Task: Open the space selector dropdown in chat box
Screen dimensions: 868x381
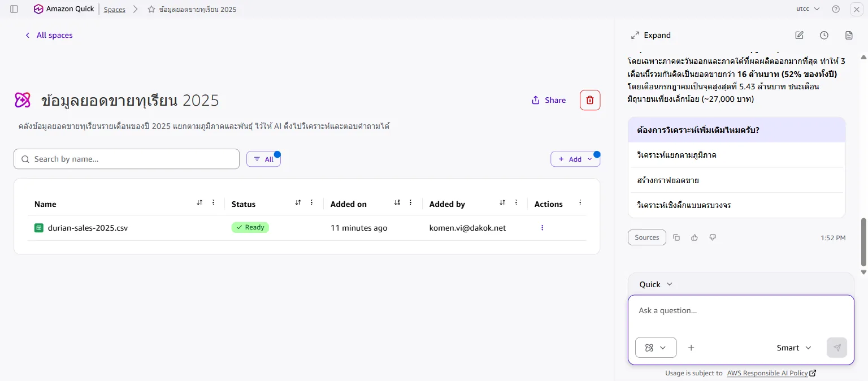Action: (656, 348)
